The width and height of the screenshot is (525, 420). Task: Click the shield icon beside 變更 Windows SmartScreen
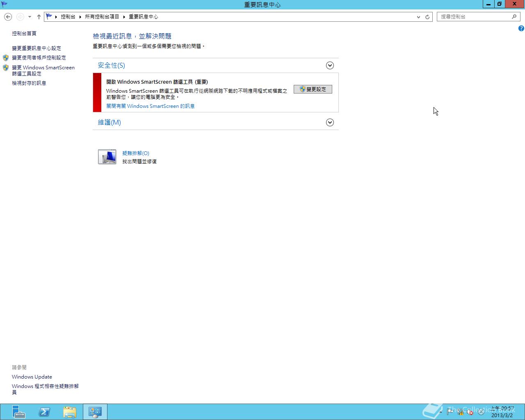6,68
